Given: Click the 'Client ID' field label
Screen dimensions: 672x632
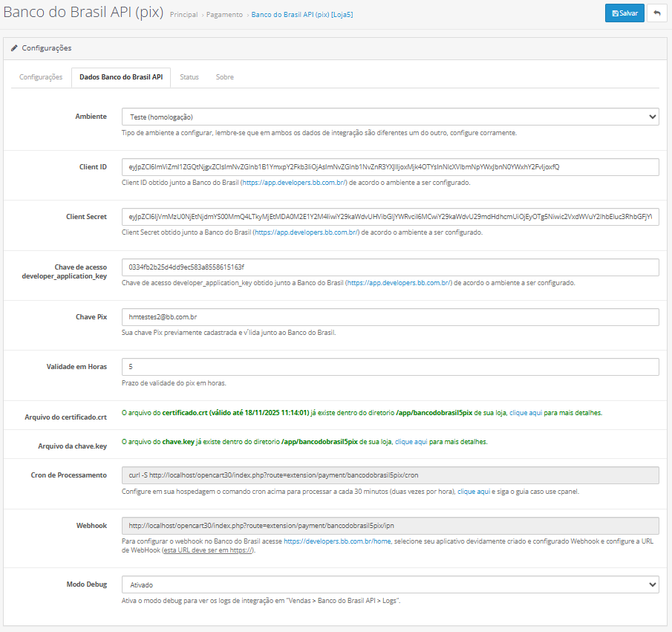Looking at the screenshot, I should [x=93, y=167].
